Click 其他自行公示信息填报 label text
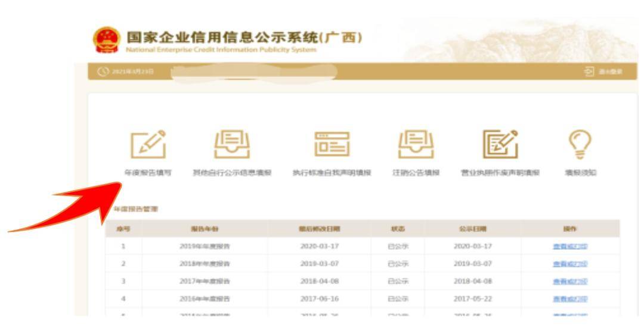The width and height of the screenshot is (644, 329). coord(232,173)
